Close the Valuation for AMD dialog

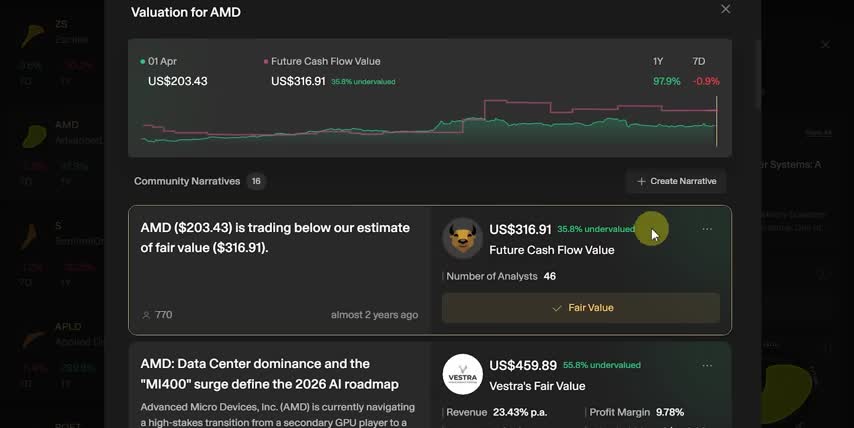pyautogui.click(x=725, y=9)
